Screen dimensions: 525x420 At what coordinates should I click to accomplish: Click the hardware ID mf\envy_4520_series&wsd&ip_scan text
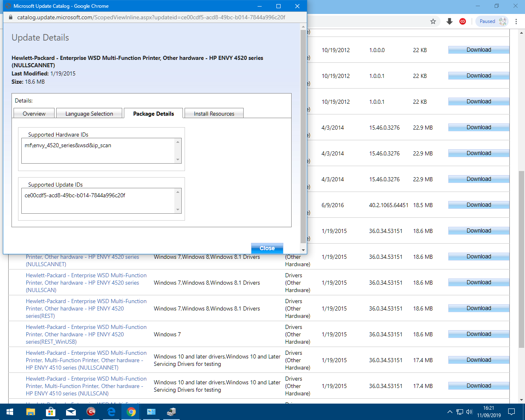68,145
